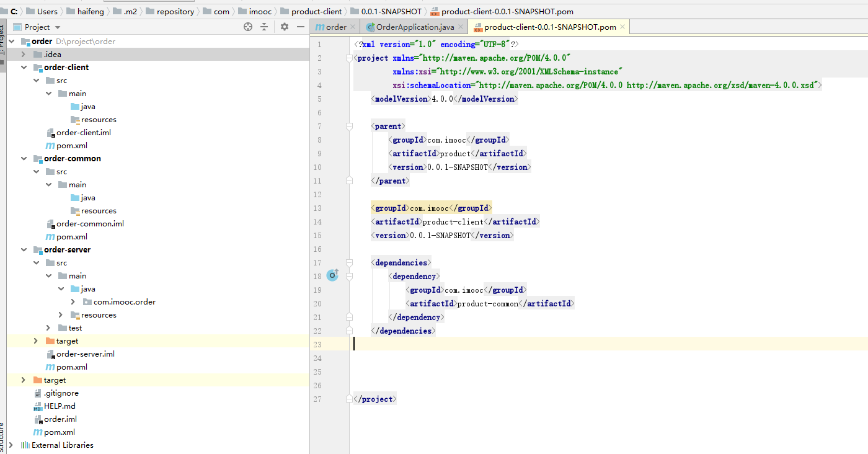Expand the External Libraries node
Viewport: 868px width, 454px height.
point(11,445)
